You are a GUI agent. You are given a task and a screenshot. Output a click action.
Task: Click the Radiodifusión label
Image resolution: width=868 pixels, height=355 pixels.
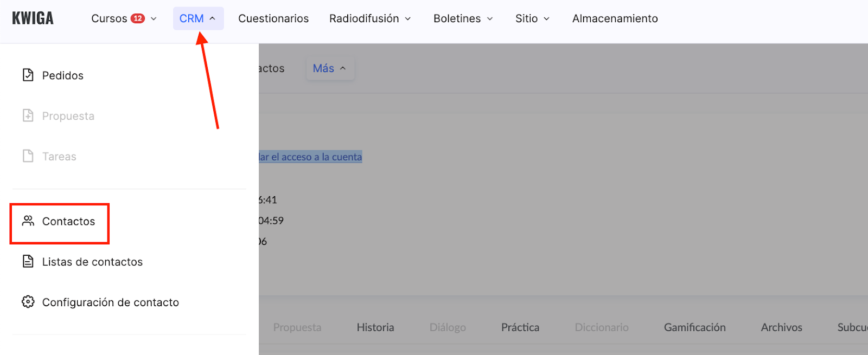pos(364,18)
